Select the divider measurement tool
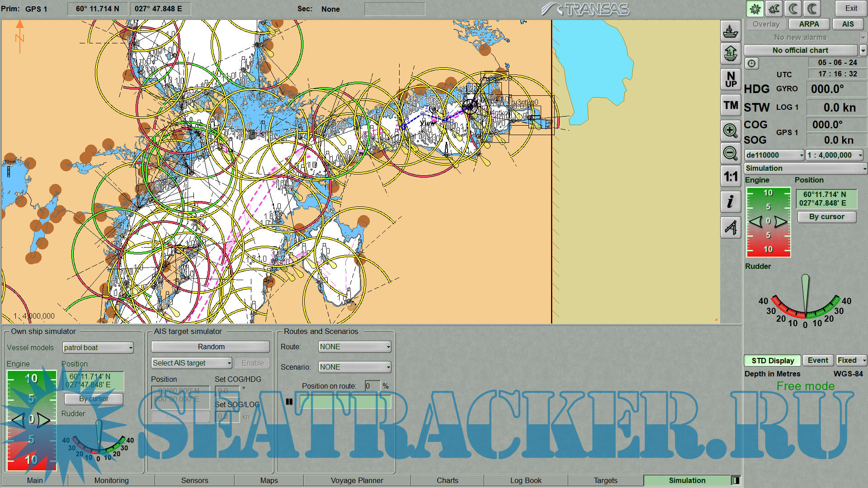This screenshot has height=488, width=868. pyautogui.click(x=730, y=227)
